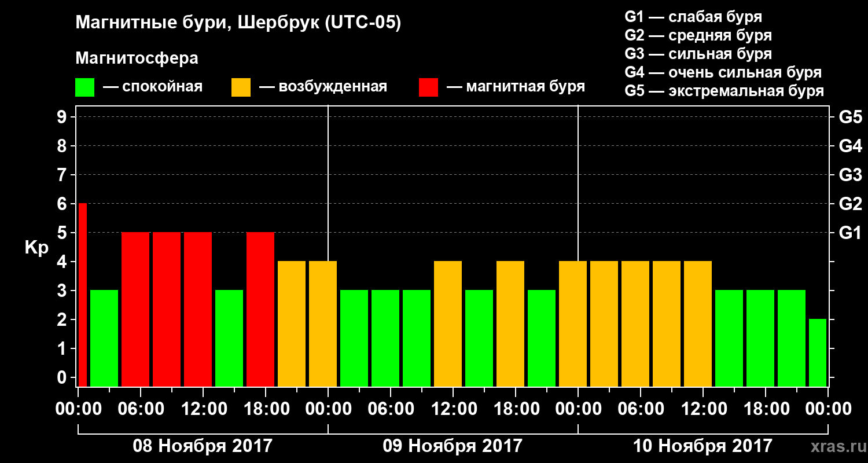Click the last short green Kp 2 bar
This screenshot has height=463, width=868.
[x=818, y=352]
